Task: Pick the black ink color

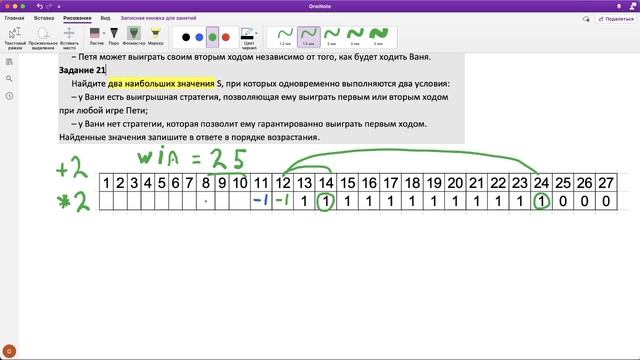Action: point(186,37)
